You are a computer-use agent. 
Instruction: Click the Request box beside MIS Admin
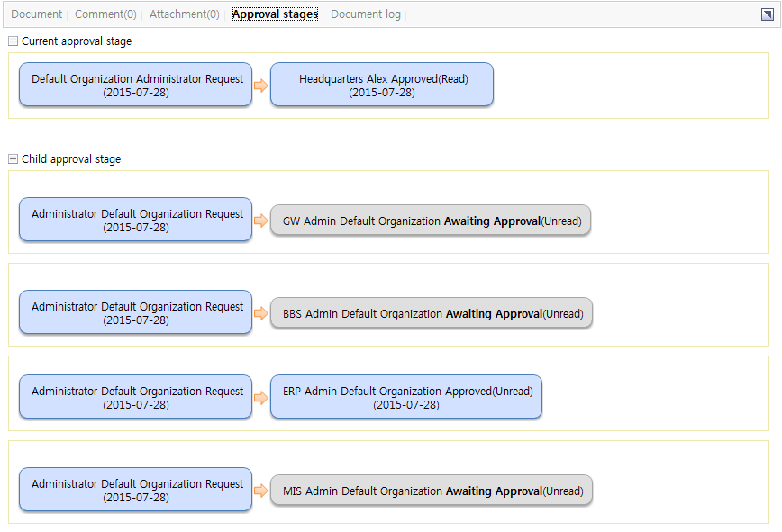[x=136, y=490]
